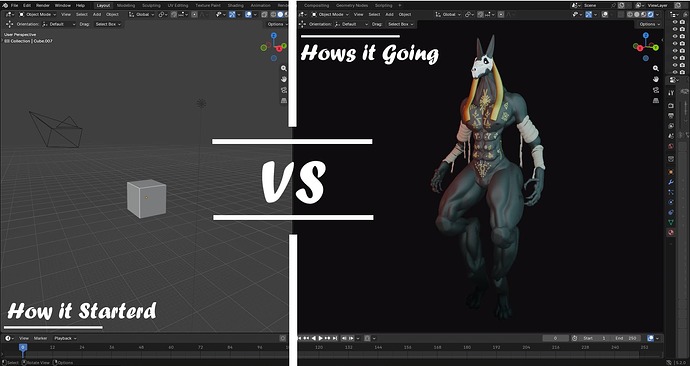Toggle proportional editing in right viewport header

(501, 15)
